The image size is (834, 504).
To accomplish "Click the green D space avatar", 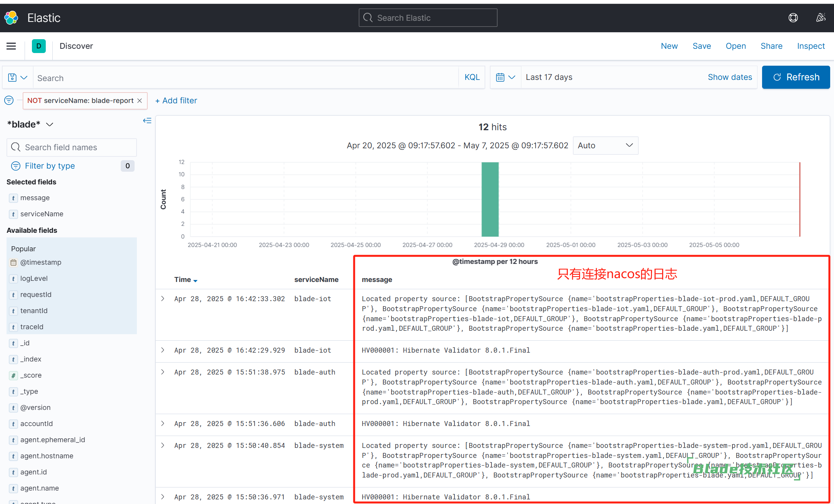I will [38, 46].
